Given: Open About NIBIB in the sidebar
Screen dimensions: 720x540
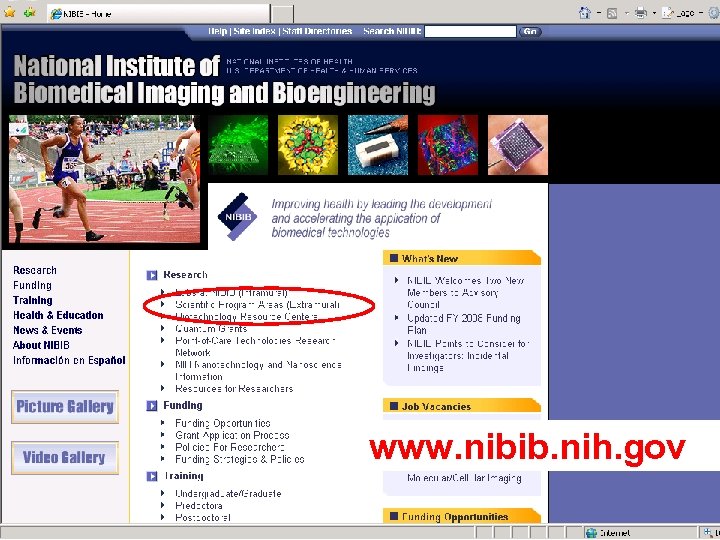Looking at the screenshot, I should pos(41,345).
